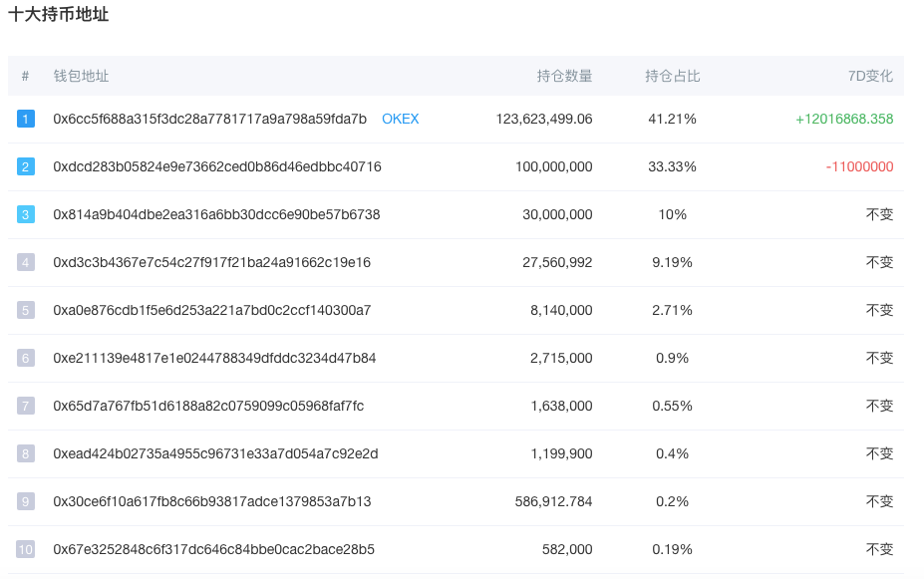Click the # column header
The image size is (924, 579).
click(25, 76)
